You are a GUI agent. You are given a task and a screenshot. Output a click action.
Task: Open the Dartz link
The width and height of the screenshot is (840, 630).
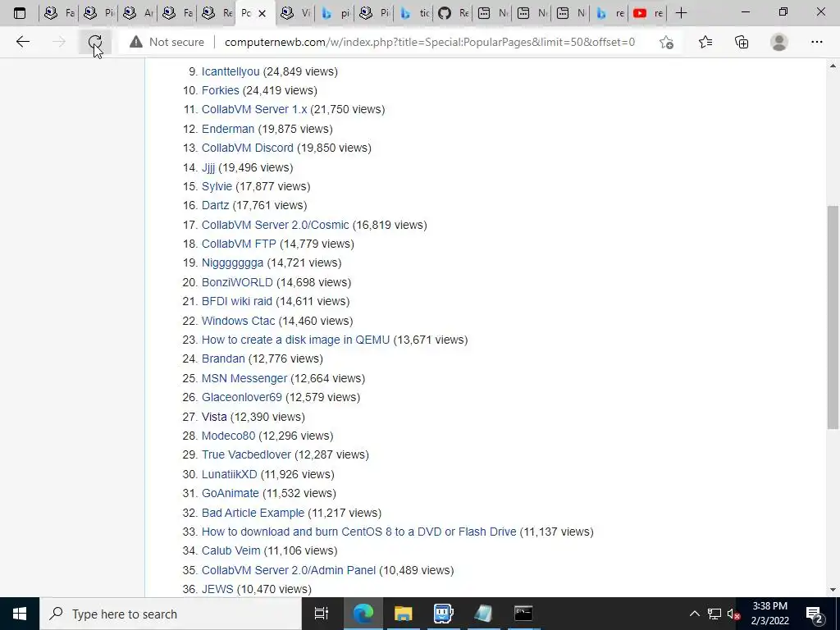tap(216, 205)
